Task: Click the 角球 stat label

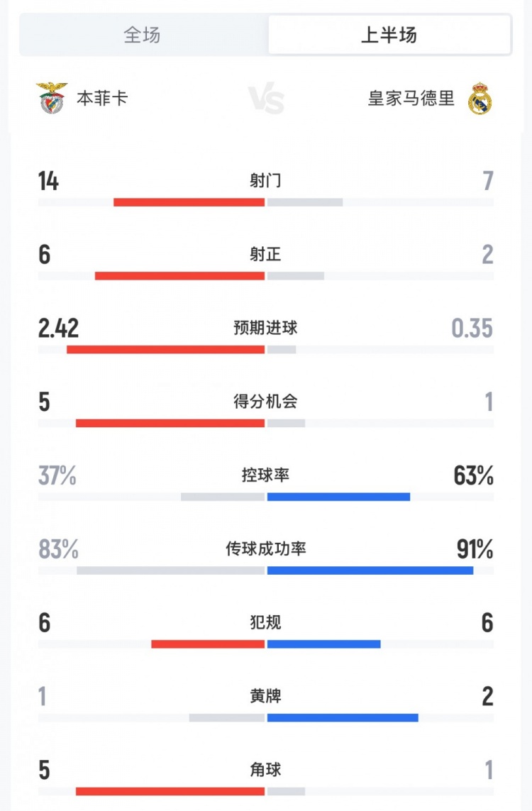Action: coord(266,770)
